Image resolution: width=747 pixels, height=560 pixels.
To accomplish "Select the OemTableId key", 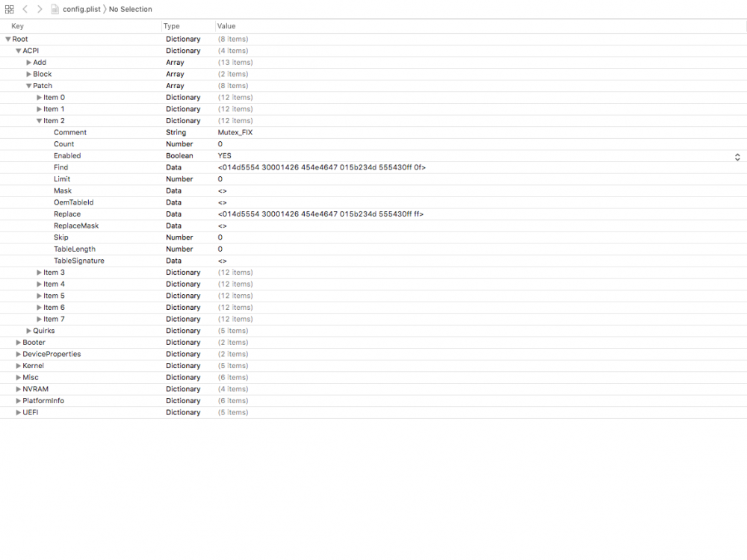I will (73, 202).
